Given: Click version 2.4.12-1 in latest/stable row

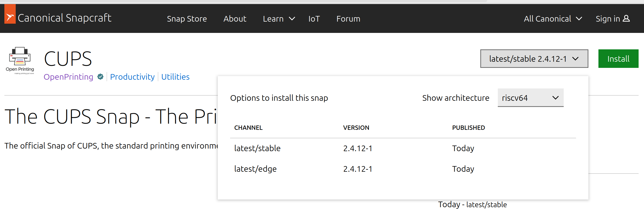Looking at the screenshot, I should [x=358, y=148].
